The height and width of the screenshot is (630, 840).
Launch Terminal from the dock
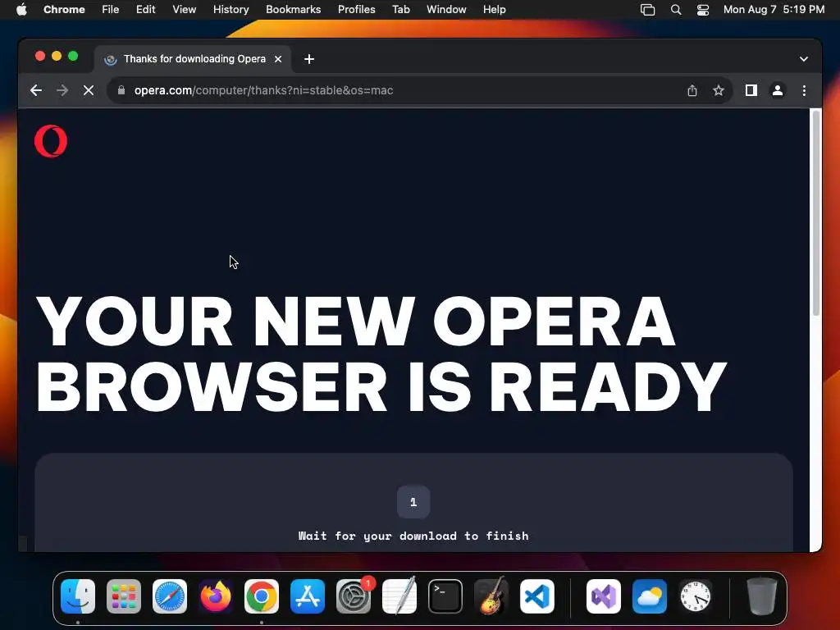tap(445, 596)
